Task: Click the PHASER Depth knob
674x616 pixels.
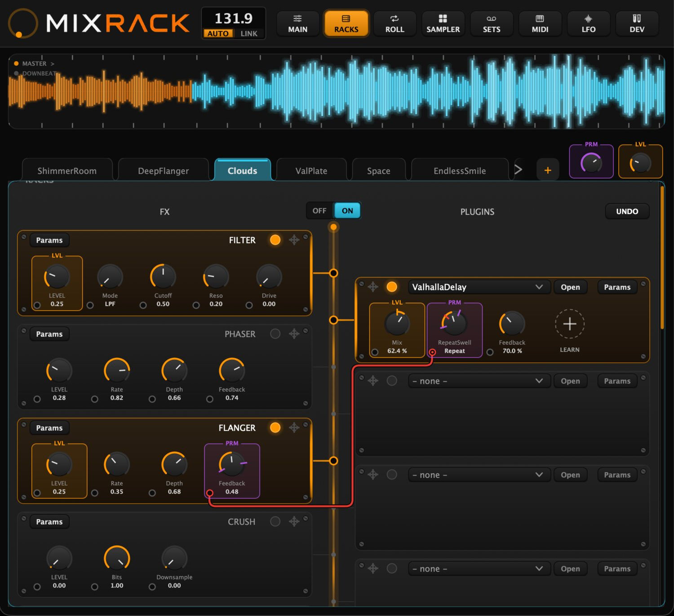Action: pyautogui.click(x=174, y=370)
